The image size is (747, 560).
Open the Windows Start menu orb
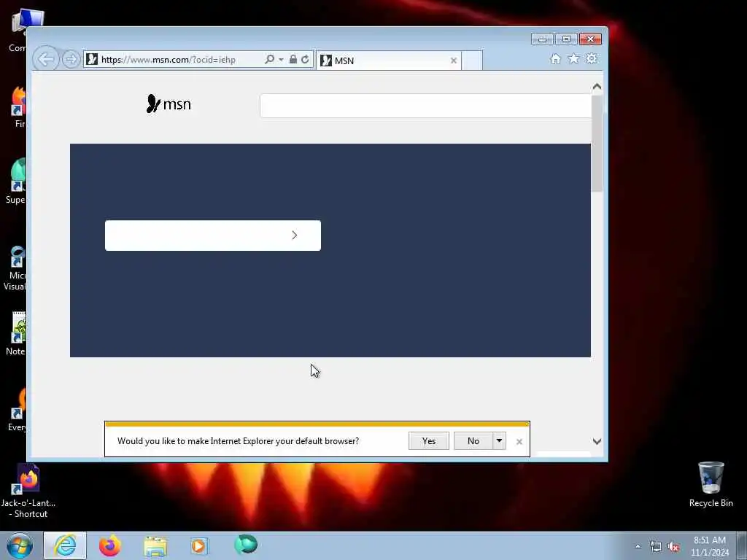coord(20,545)
